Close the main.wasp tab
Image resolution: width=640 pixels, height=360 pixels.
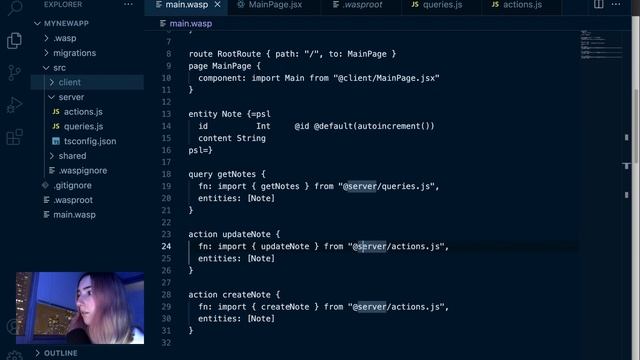(218, 4)
